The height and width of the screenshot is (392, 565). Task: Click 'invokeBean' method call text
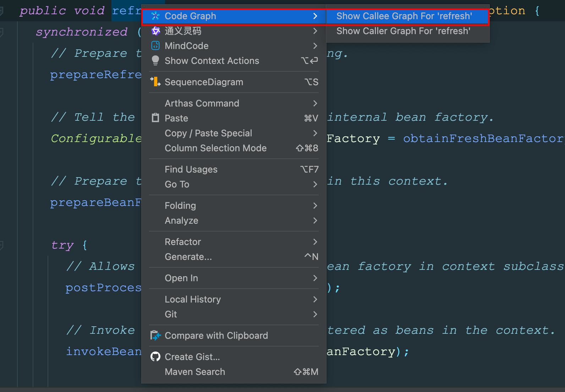tap(104, 351)
